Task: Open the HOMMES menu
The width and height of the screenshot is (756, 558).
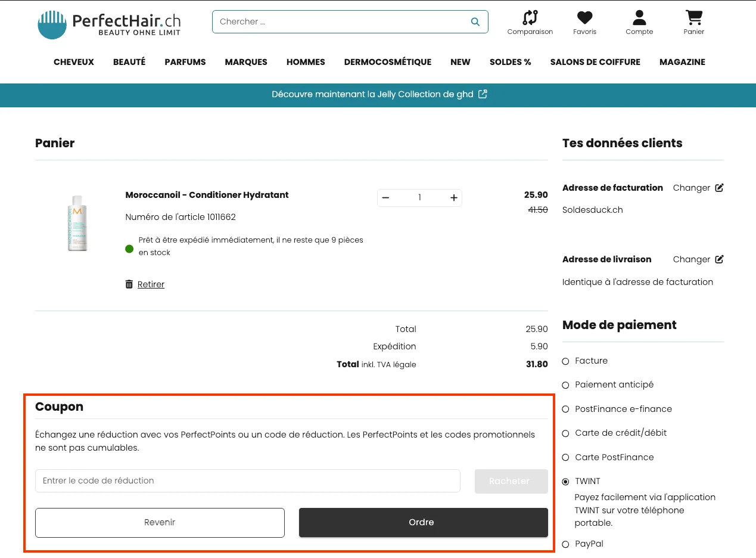Action: [x=306, y=62]
